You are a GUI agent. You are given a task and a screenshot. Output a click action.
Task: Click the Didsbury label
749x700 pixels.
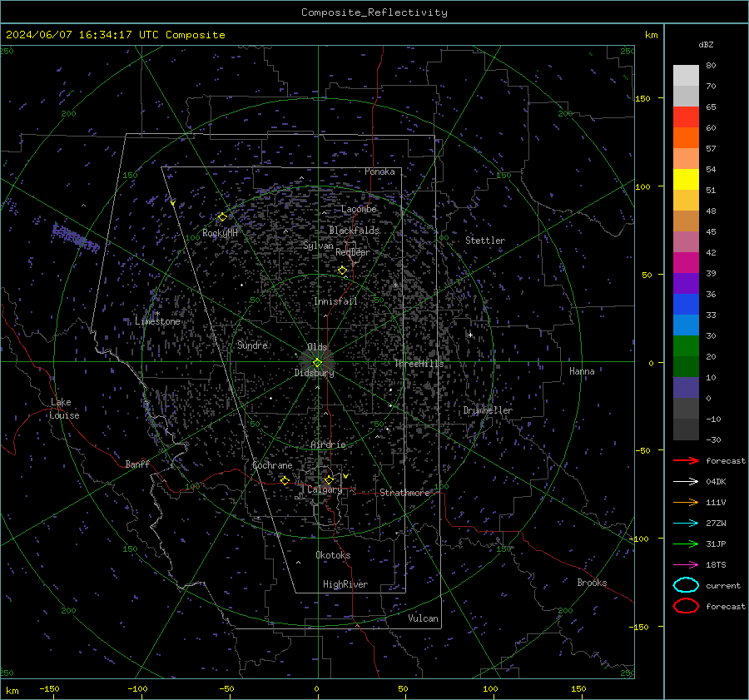314,373
